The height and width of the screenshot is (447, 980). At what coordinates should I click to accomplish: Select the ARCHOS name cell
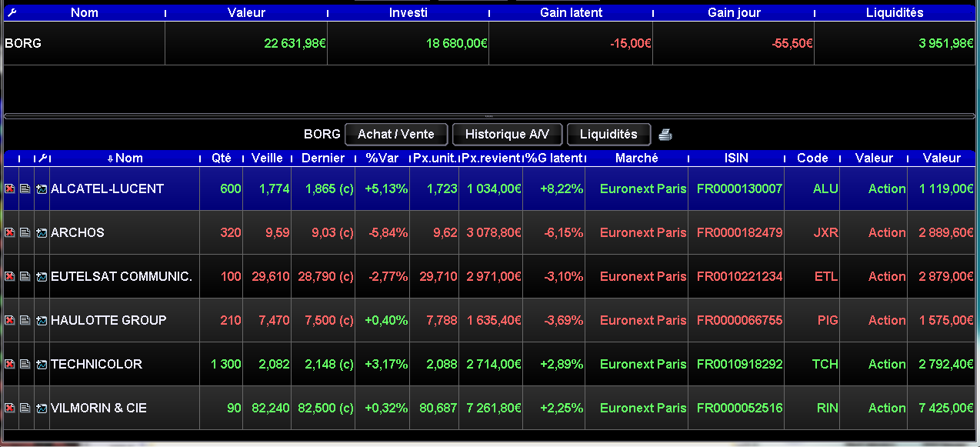125,232
